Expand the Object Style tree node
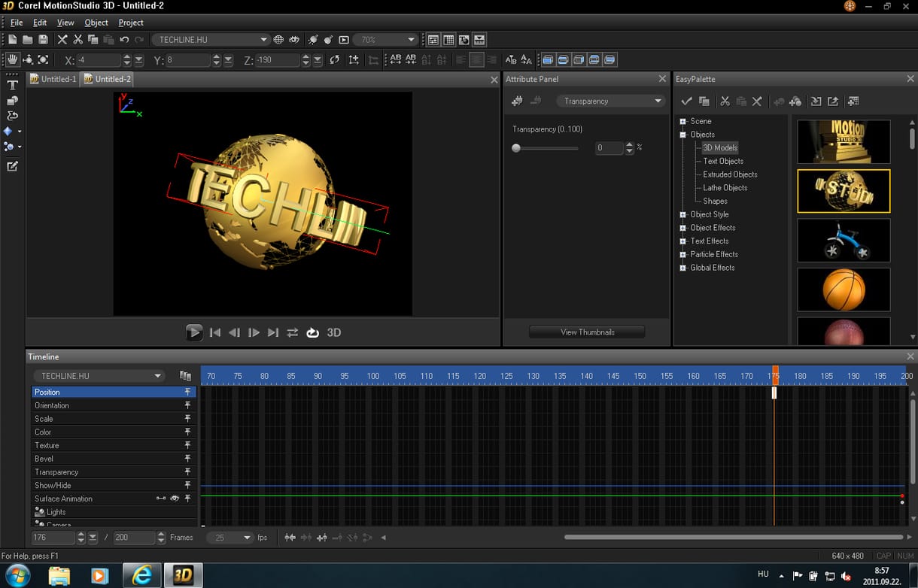Image resolution: width=918 pixels, height=588 pixels. pos(683,214)
